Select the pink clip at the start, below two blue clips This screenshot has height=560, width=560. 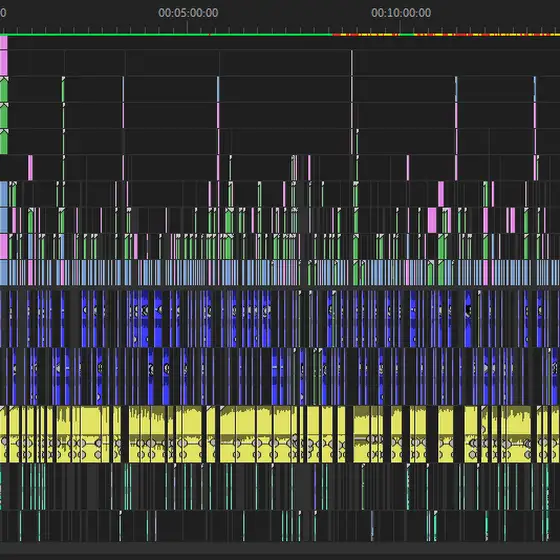4,246
